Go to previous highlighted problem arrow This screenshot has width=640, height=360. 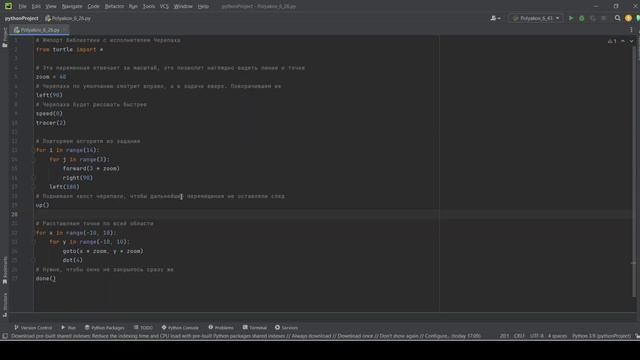tap(623, 41)
